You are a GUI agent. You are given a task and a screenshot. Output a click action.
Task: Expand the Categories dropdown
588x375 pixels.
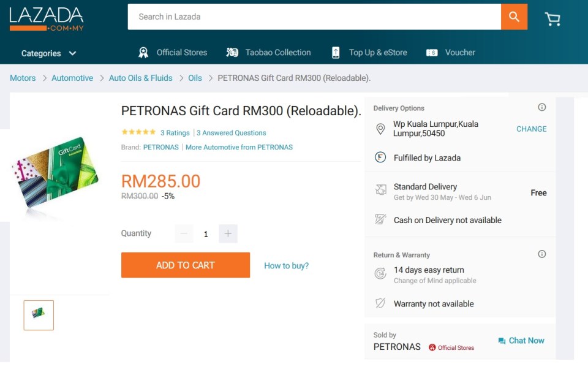click(x=49, y=53)
